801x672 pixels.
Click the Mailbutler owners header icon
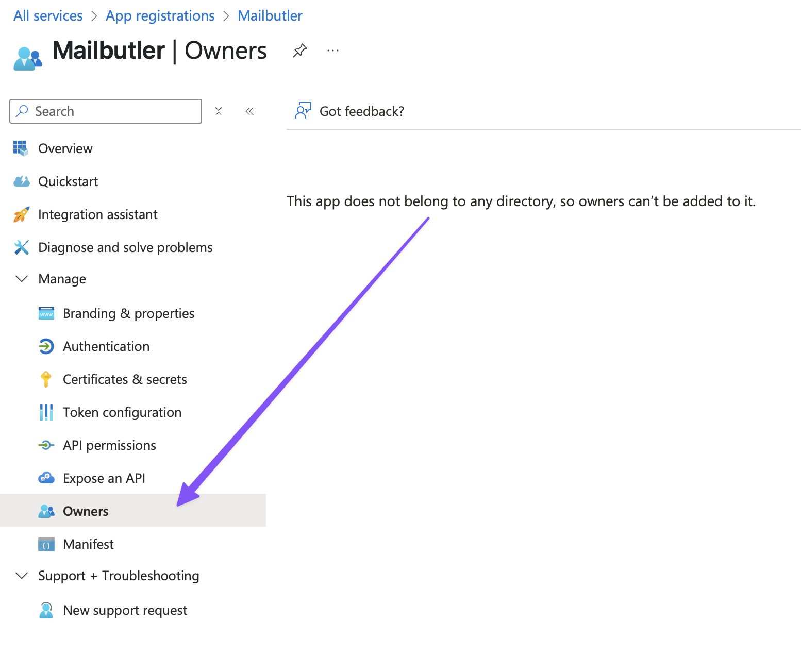(x=27, y=58)
